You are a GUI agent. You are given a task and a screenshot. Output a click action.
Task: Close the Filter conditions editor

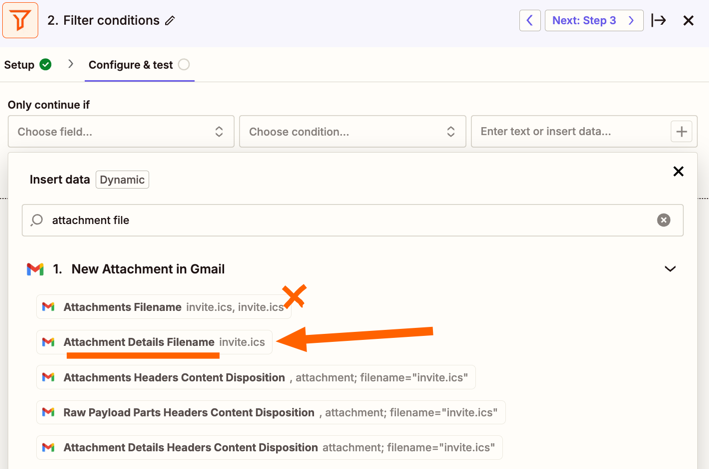(688, 20)
